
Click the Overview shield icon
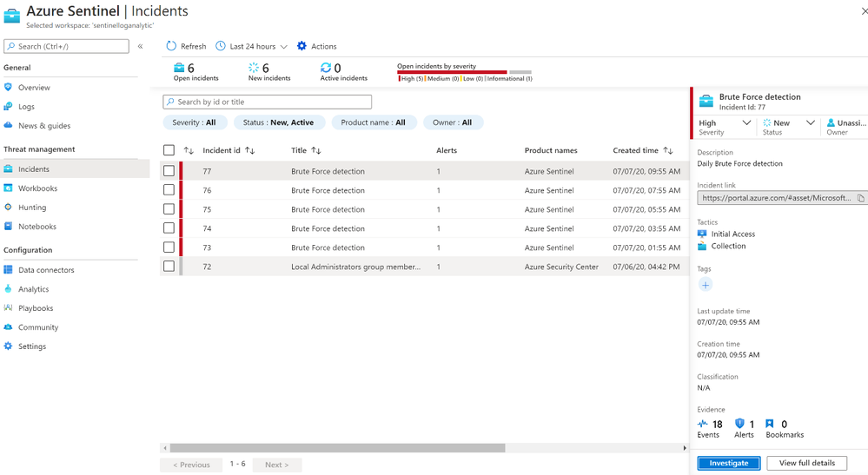[x=8, y=88]
